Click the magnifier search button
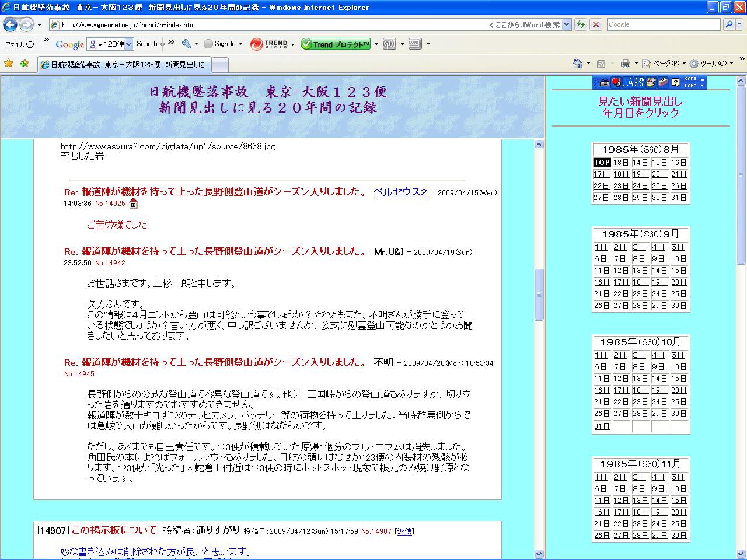 click(x=728, y=24)
